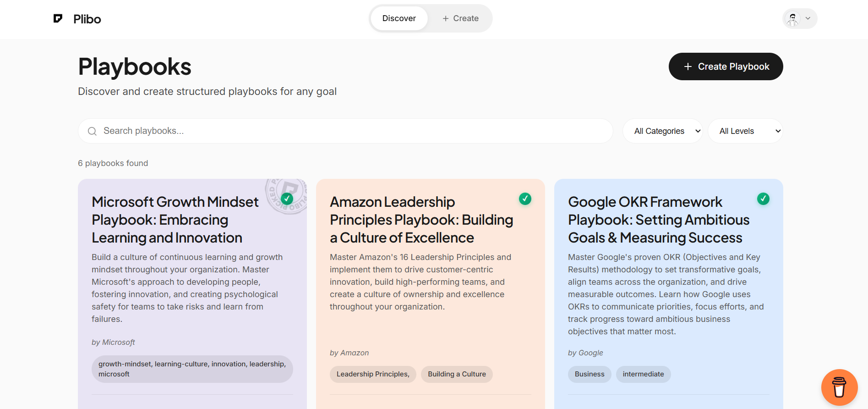The width and height of the screenshot is (868, 409).
Task: Click the Buy Me a Coffee cup icon
Action: (839, 387)
